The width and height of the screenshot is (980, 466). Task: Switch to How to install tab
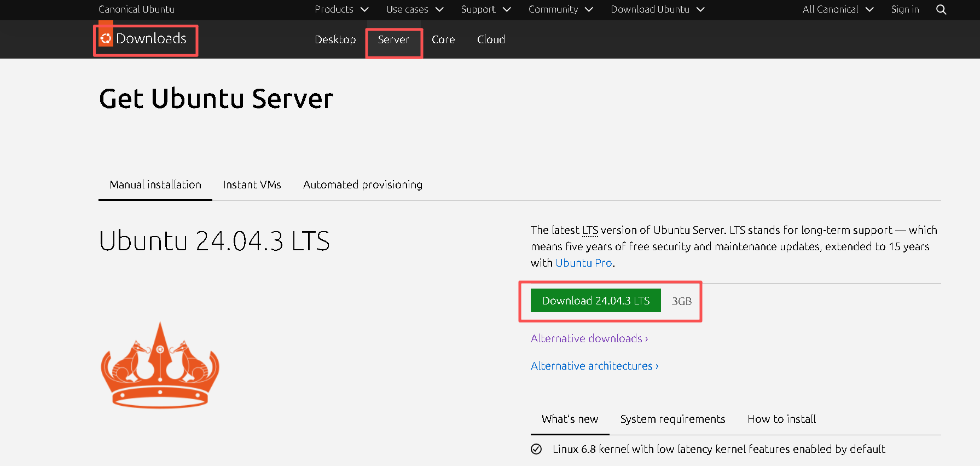(781, 419)
